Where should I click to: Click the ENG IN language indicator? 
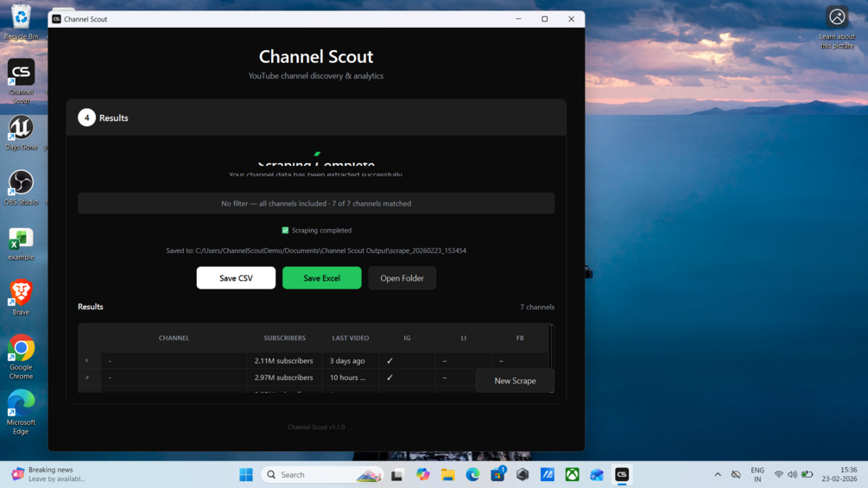point(757,475)
